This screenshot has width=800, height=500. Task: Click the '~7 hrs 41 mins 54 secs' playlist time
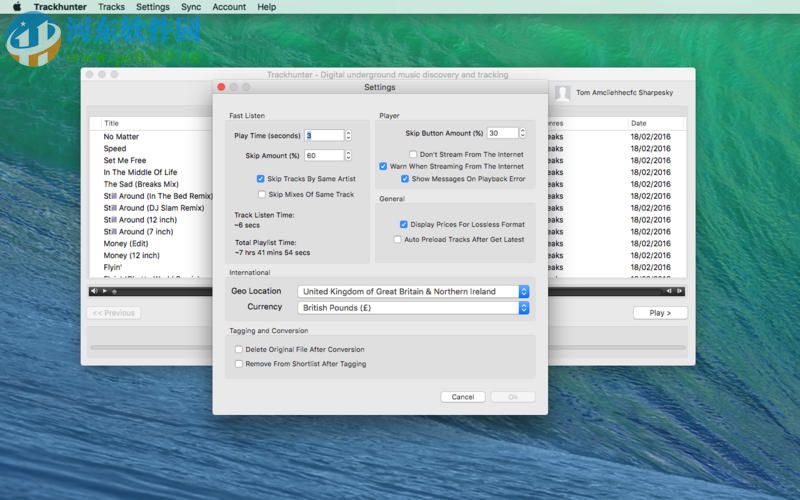(272, 253)
